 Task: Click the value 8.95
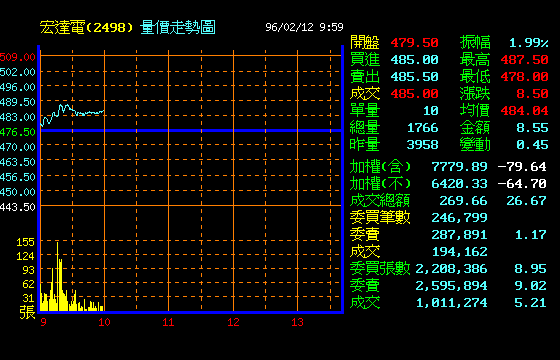tap(531, 268)
